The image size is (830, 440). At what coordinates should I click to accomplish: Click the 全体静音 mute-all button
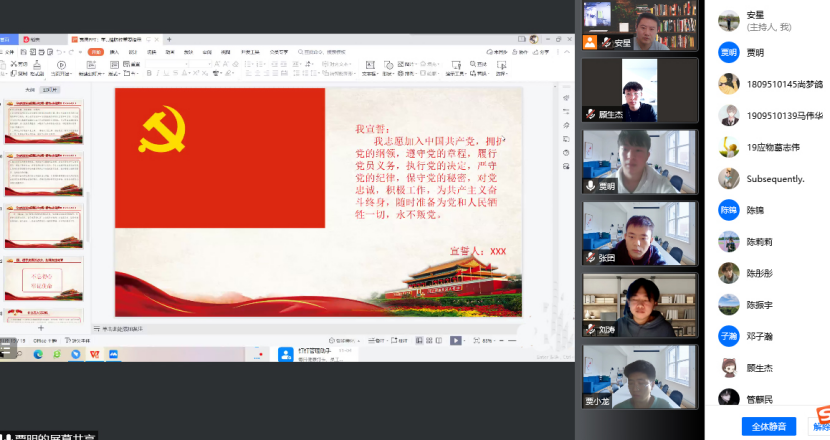point(768,426)
